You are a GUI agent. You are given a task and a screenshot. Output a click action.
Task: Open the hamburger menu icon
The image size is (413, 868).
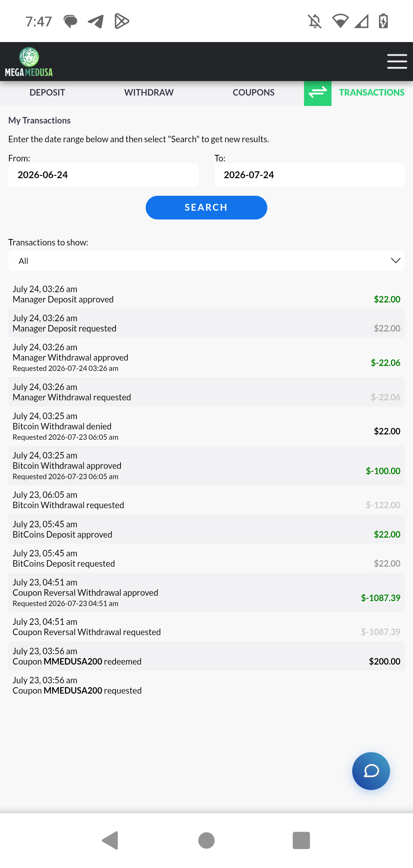tap(397, 62)
